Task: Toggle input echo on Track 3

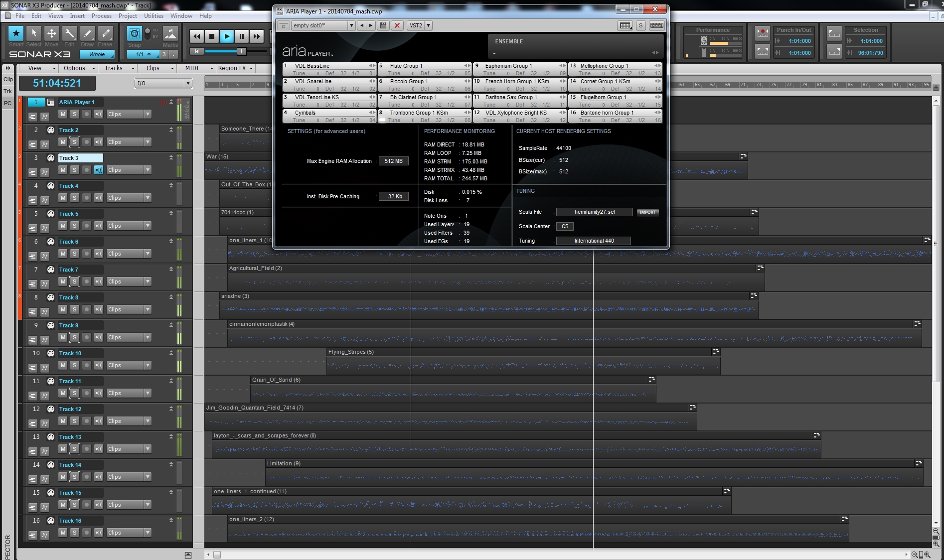Action: point(99,170)
